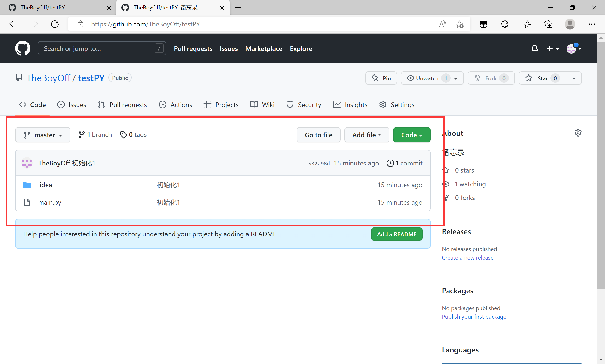Select the Security shield icon
This screenshot has width=605, height=364.
(290, 104)
